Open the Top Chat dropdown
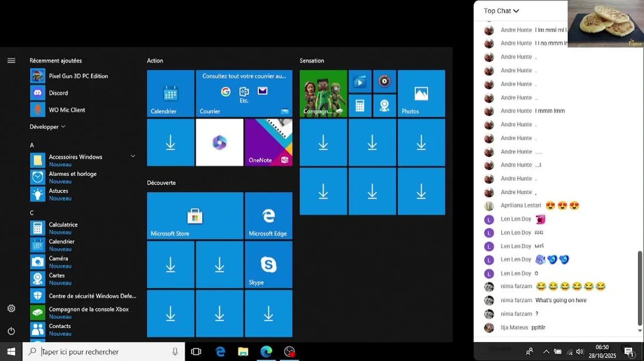Image resolution: width=644 pixels, height=361 pixels. point(501,11)
